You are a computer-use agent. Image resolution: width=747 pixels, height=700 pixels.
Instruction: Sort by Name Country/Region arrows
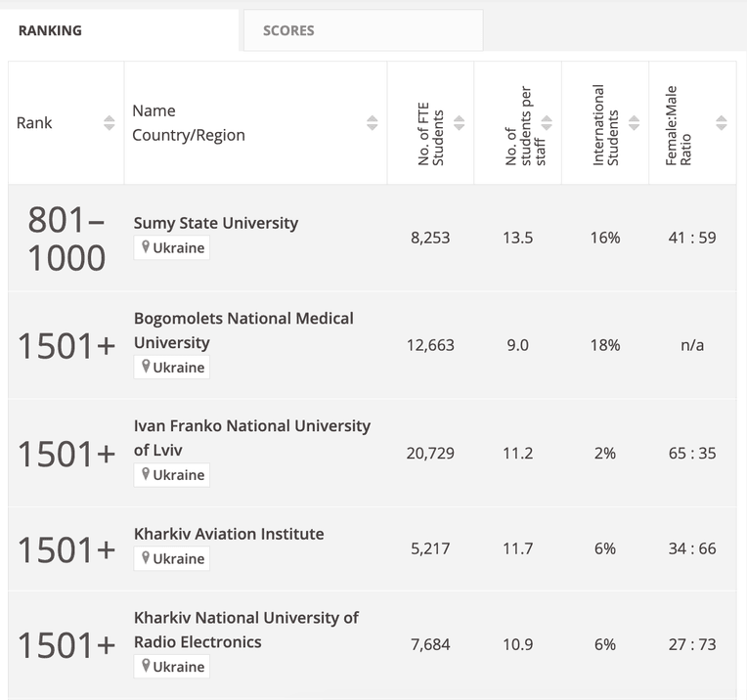(373, 123)
